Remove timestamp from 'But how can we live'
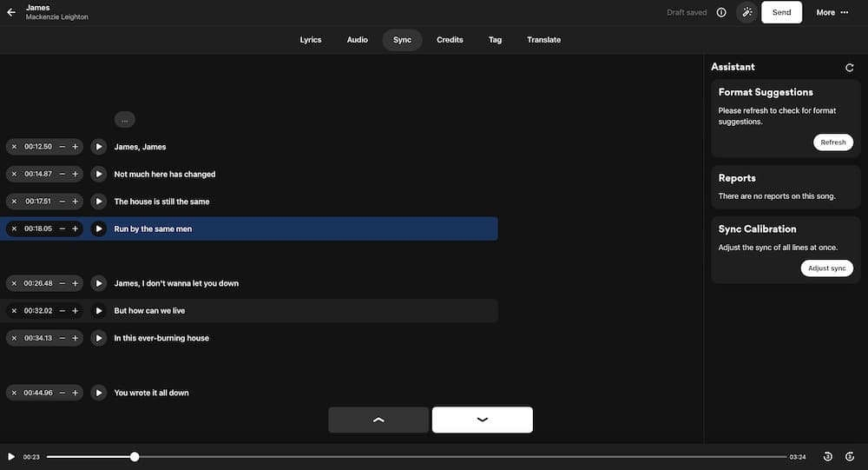This screenshot has height=470, width=868. [x=15, y=311]
